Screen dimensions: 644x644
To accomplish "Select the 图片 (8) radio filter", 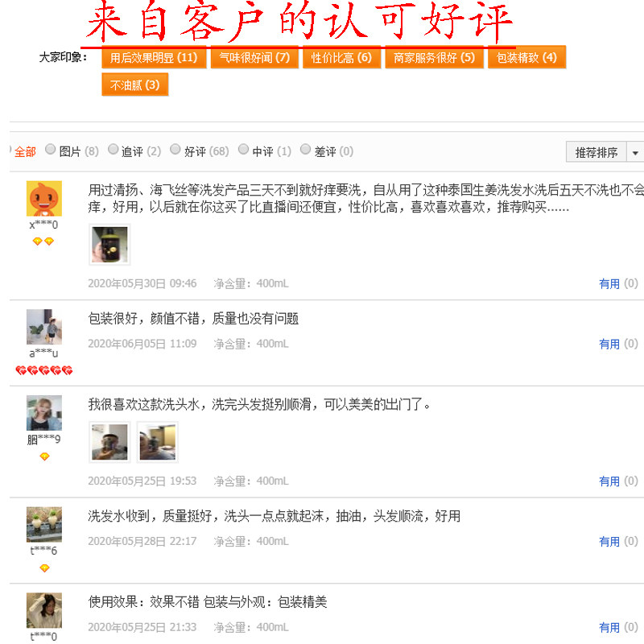I will point(50,149).
